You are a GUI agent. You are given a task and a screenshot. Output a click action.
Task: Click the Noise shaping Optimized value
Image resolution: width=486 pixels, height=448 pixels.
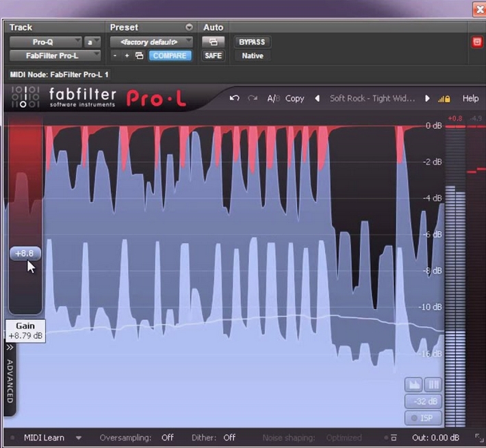tap(344, 438)
